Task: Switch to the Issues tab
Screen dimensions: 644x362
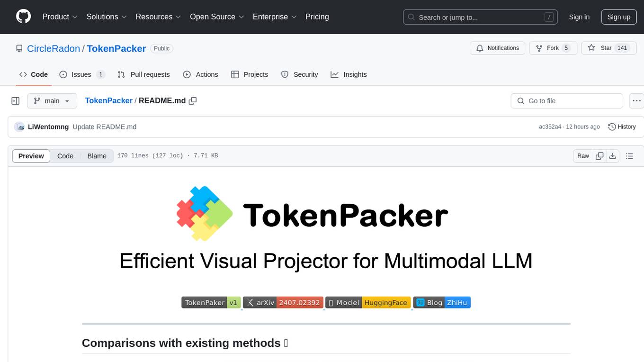Action: tap(82, 74)
